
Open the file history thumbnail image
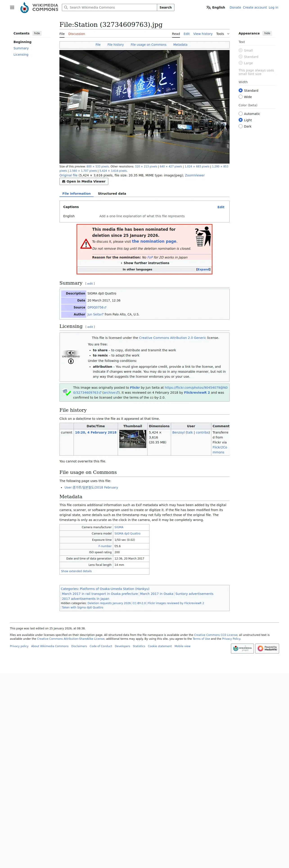click(x=133, y=439)
